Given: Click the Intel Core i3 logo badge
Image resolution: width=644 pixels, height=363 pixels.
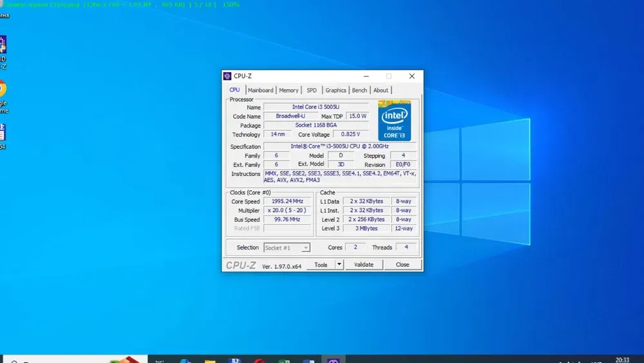Looking at the screenshot, I should pos(394,121).
